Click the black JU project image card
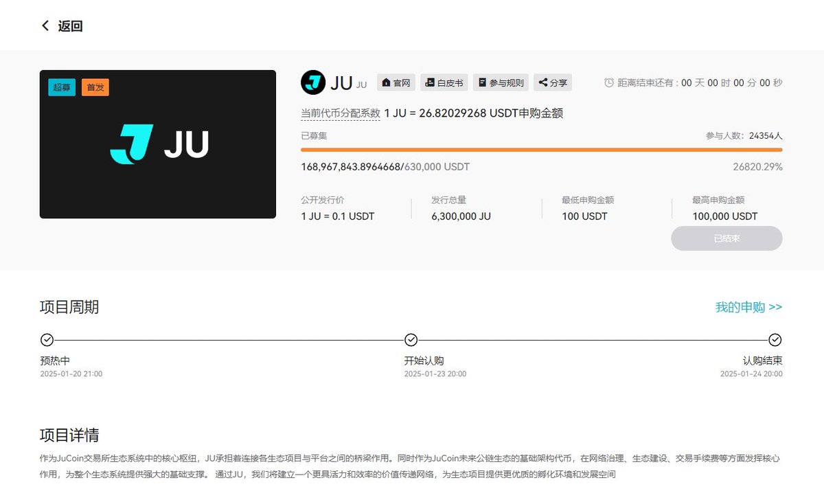Viewport: 824px width, 504px height. [x=158, y=144]
